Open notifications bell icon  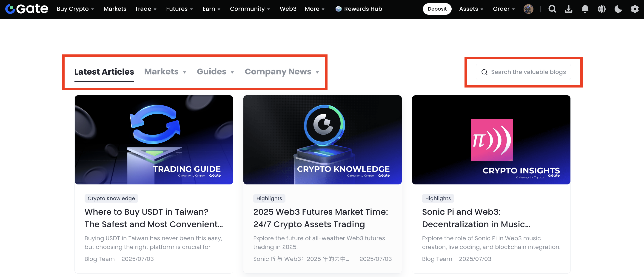click(x=585, y=9)
